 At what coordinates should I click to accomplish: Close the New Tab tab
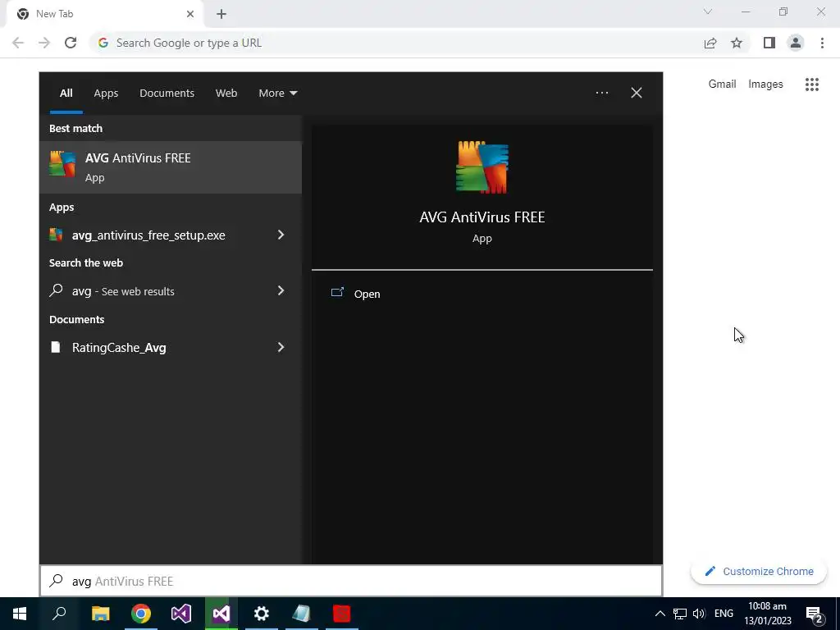[190, 14]
